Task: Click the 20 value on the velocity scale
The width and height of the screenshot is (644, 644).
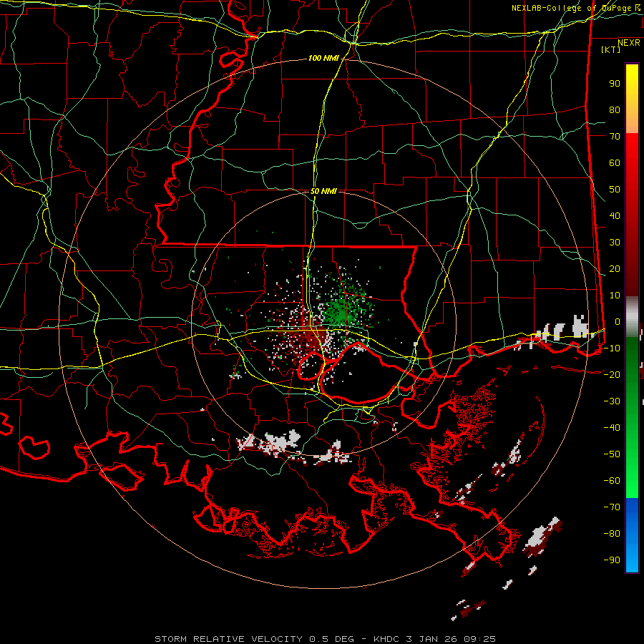Action: 615,269
